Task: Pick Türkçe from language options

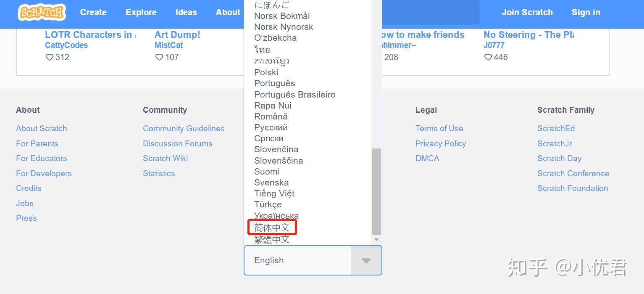Action: [268, 204]
